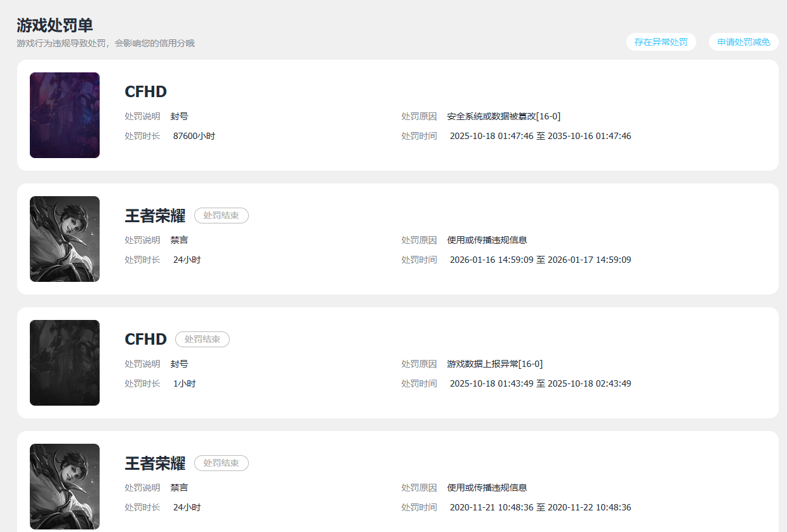Click 禁言 in the 2020 王者荣耀 card

point(179,488)
